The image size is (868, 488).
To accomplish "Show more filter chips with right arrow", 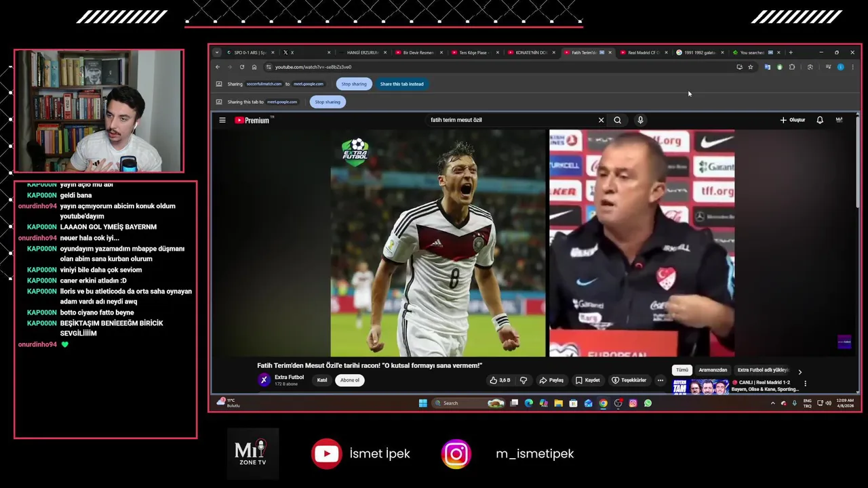I will (800, 371).
